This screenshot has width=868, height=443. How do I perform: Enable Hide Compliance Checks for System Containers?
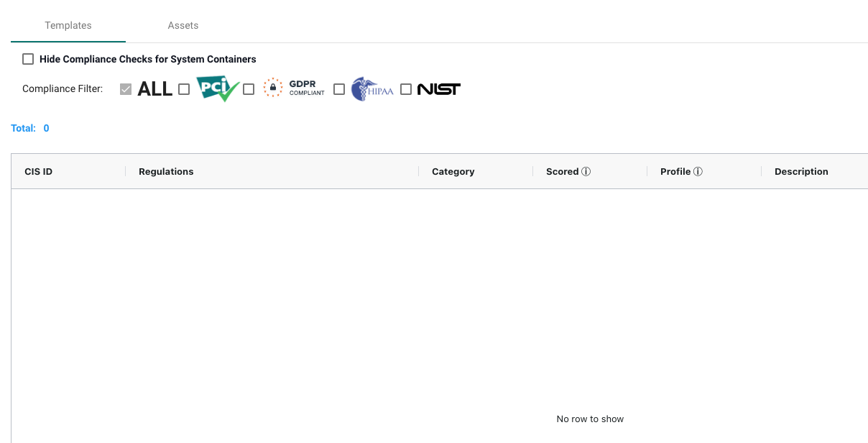click(x=27, y=58)
